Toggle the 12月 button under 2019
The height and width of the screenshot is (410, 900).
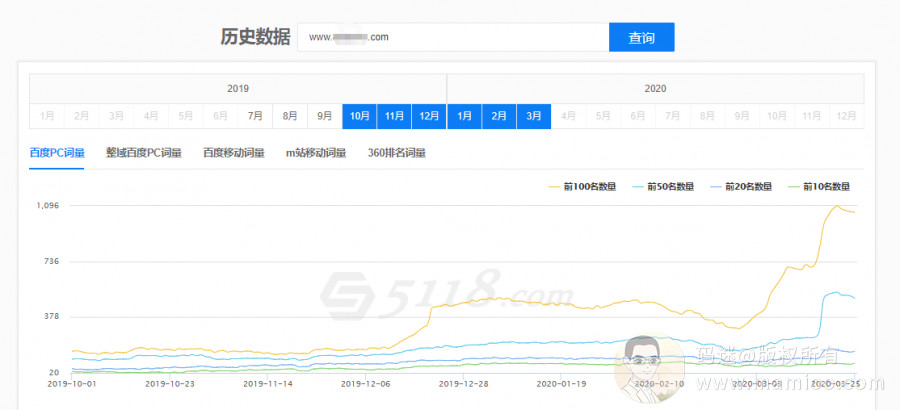(x=429, y=116)
